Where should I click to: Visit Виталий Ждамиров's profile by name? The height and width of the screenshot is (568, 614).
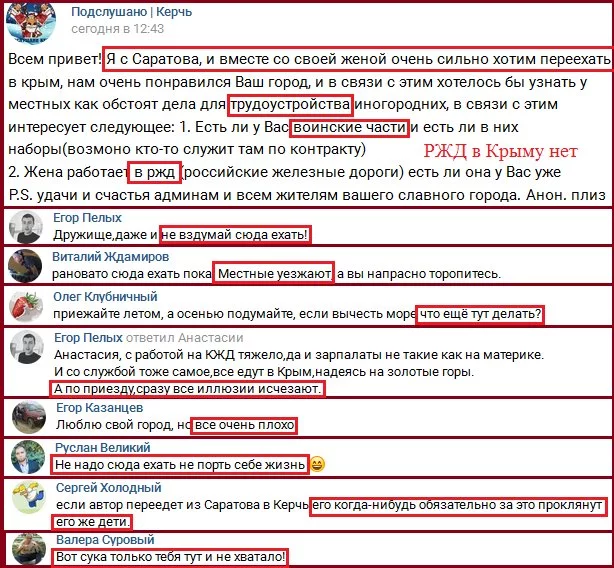pyautogui.click(x=111, y=257)
